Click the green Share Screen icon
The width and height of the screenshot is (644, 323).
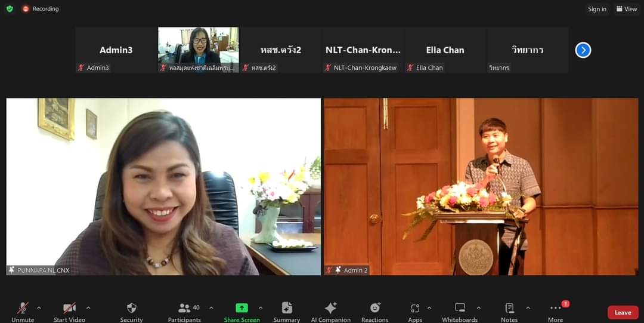point(241,308)
